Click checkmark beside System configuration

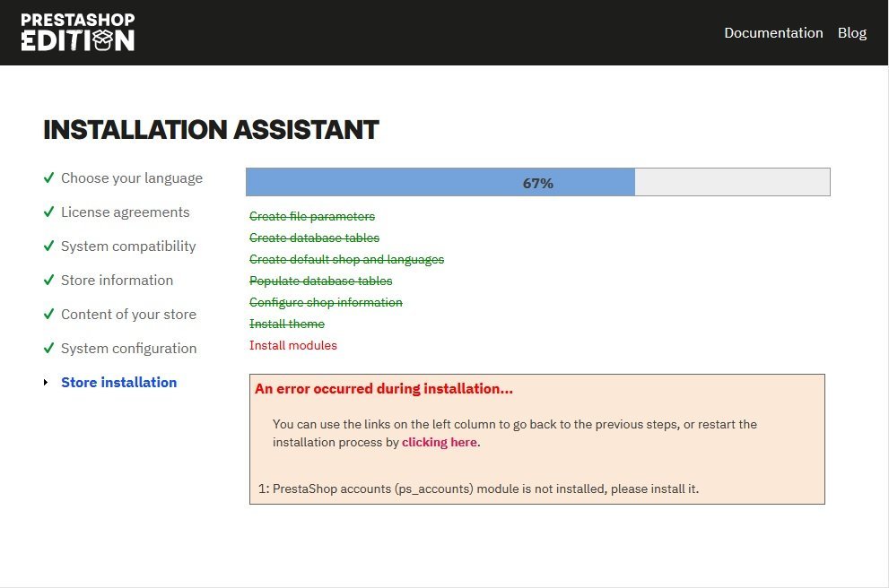point(48,348)
